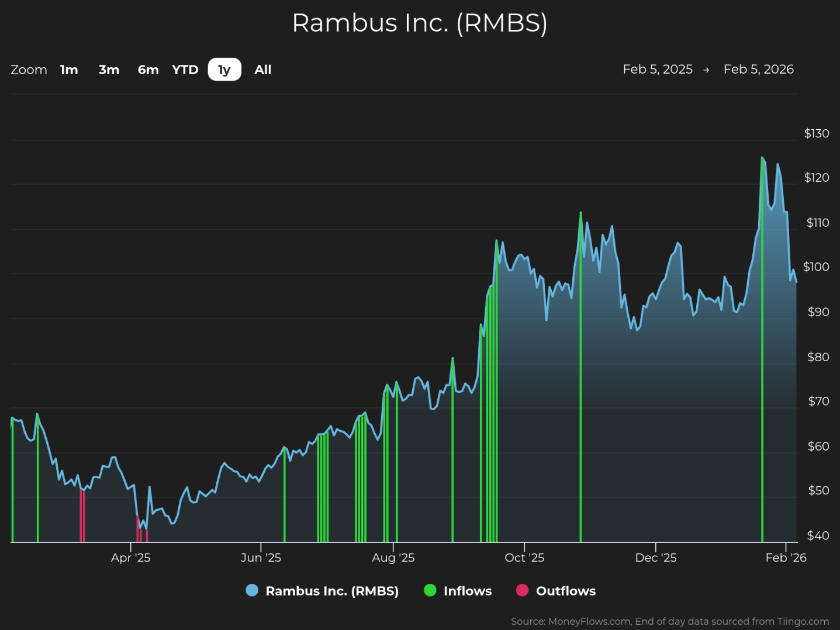Image resolution: width=840 pixels, height=630 pixels.
Task: Click the Dec '25 axis label
Action: [x=656, y=558]
